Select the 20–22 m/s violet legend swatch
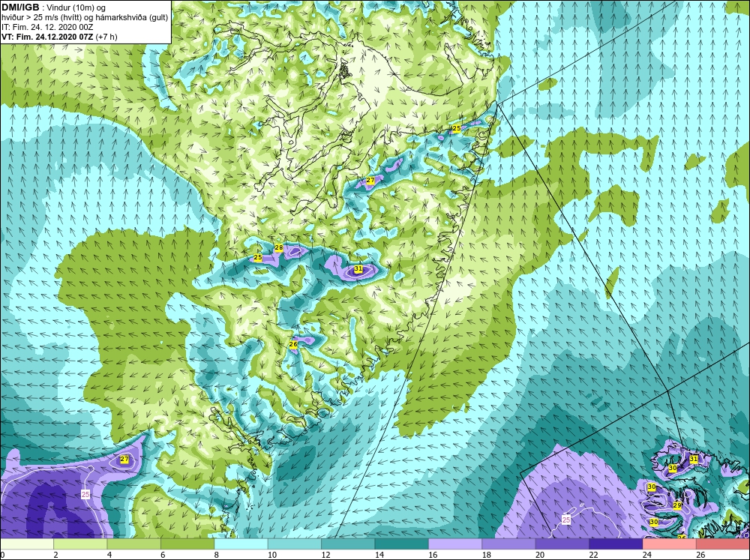The height and width of the screenshot is (560, 750). [562, 544]
